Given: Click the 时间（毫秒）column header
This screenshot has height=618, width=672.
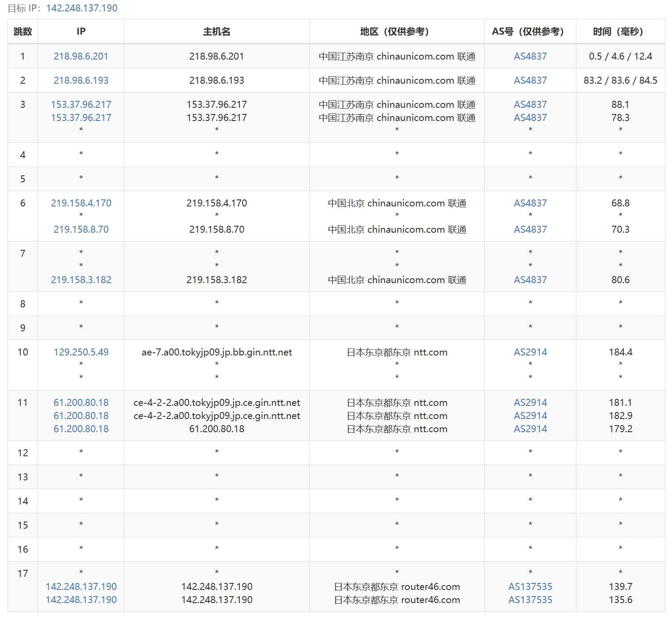Looking at the screenshot, I should point(620,32).
